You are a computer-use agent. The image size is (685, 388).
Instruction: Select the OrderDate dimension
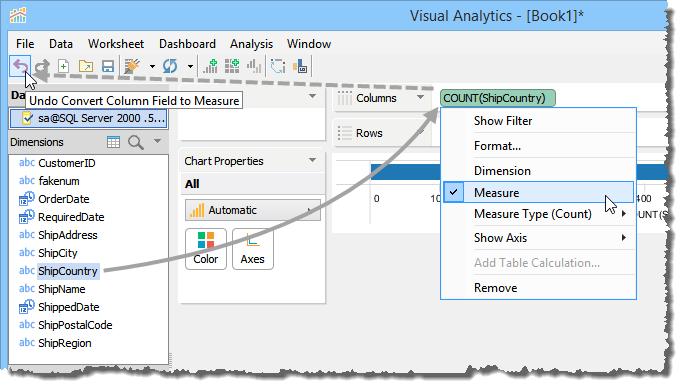coord(64,199)
